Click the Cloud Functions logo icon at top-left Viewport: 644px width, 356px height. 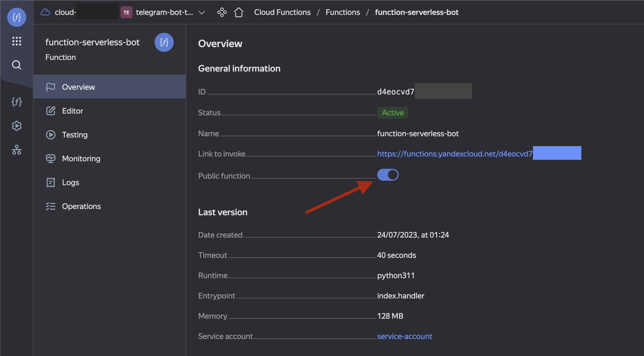[16, 17]
